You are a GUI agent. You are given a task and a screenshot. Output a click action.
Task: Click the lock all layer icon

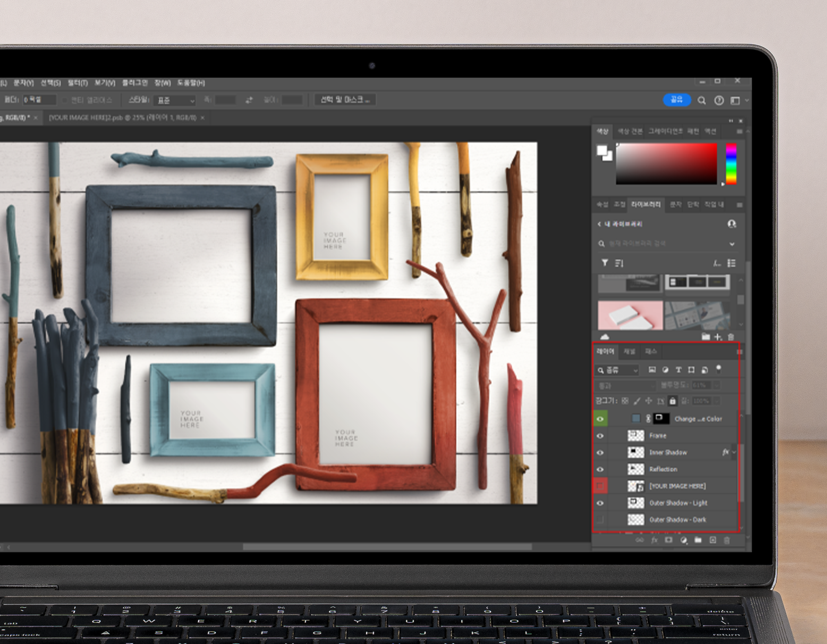pos(673,401)
